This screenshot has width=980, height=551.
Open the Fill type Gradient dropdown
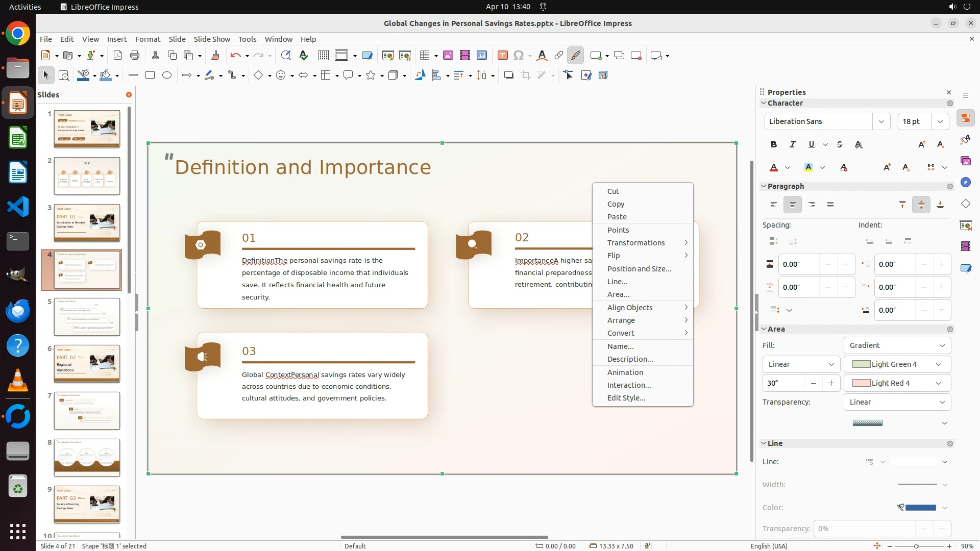point(897,345)
